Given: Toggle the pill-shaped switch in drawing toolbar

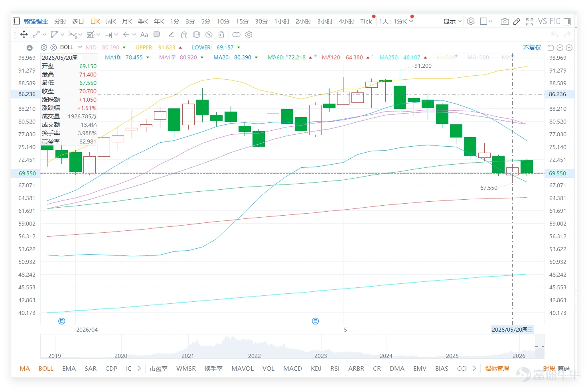Looking at the screenshot, I should tap(236, 35).
